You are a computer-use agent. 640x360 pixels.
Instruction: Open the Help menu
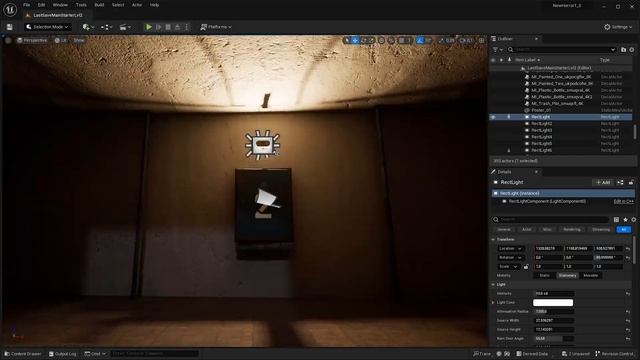coord(154,5)
